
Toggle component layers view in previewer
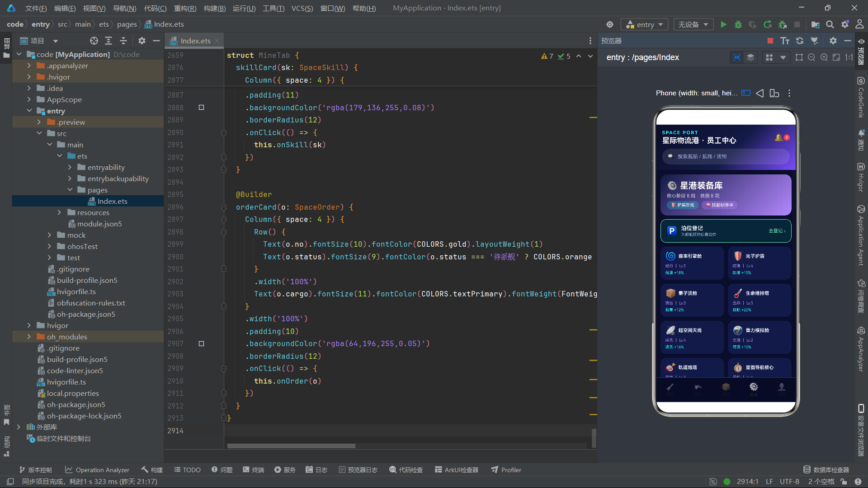(x=750, y=57)
